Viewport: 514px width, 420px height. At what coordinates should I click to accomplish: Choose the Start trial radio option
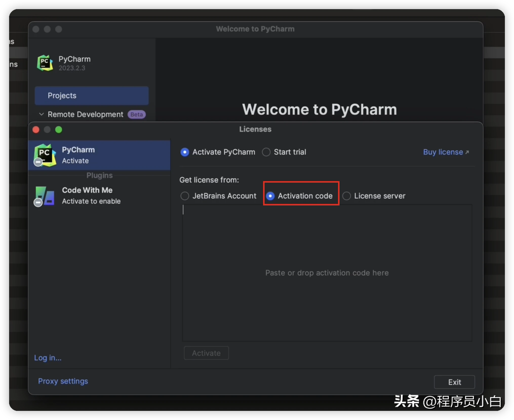(266, 152)
